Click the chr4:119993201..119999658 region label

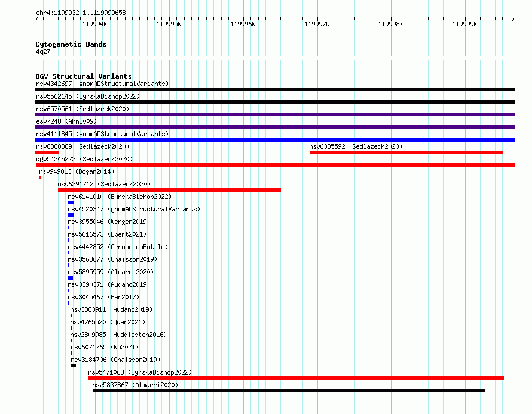(x=81, y=13)
